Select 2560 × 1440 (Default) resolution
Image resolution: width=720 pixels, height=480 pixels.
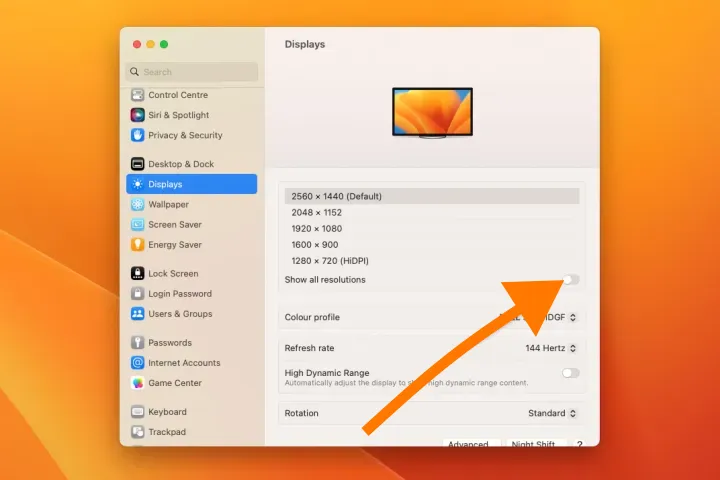tap(432, 196)
